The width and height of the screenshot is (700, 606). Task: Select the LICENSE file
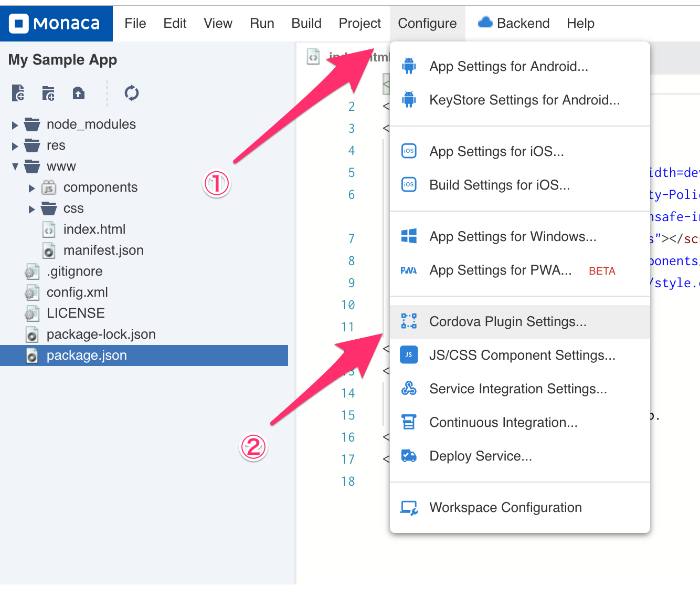76,314
